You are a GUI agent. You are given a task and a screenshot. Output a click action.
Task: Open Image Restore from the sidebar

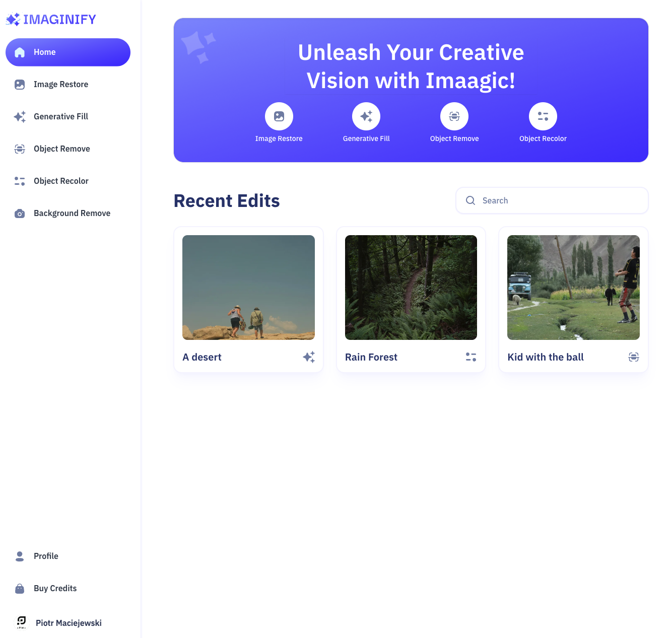(x=61, y=85)
